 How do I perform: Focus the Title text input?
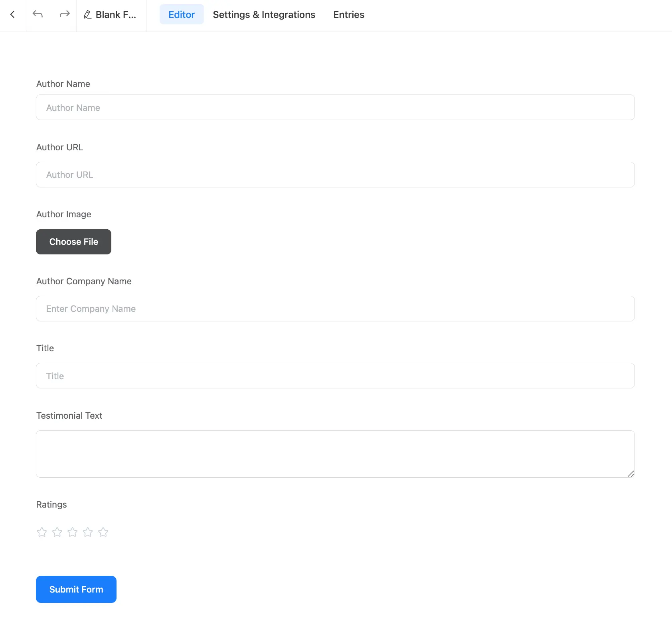335,376
